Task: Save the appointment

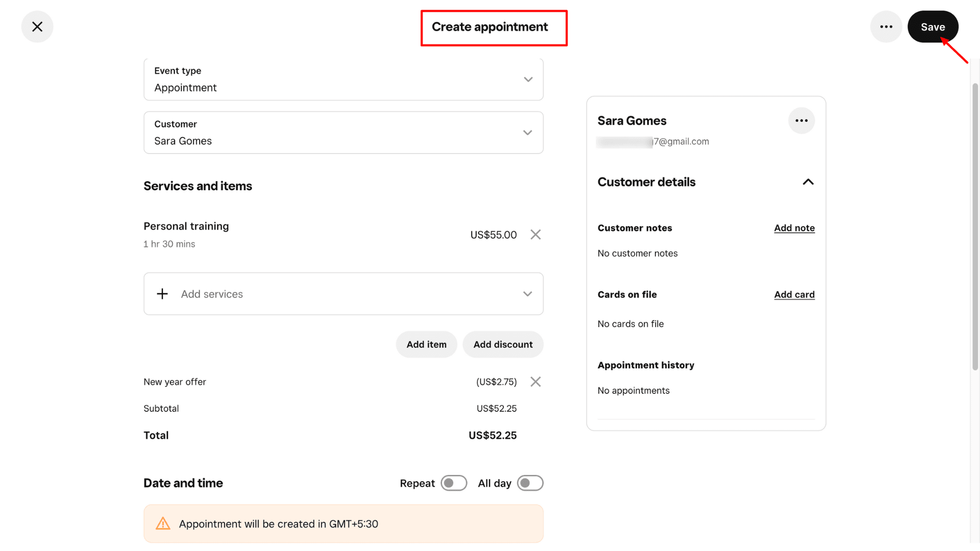Action: click(933, 27)
